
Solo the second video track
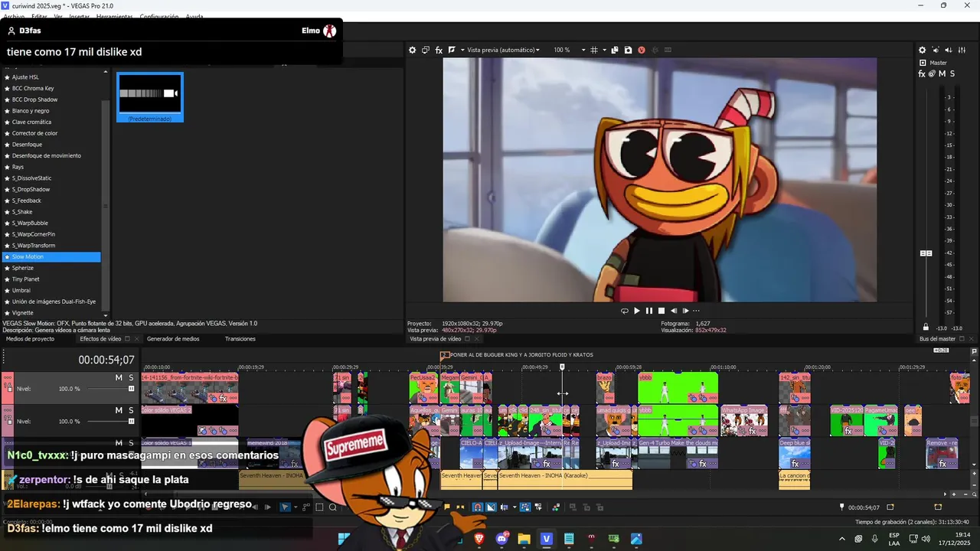131,410
